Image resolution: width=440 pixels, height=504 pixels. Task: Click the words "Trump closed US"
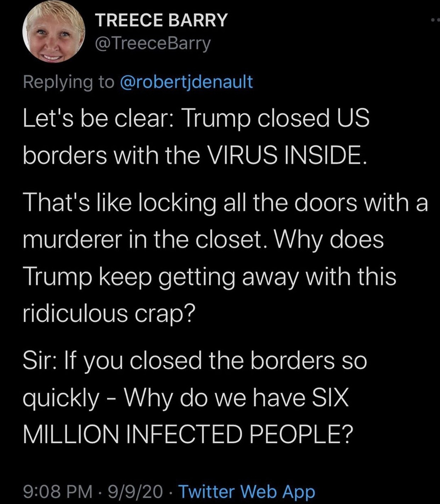pos(276,118)
